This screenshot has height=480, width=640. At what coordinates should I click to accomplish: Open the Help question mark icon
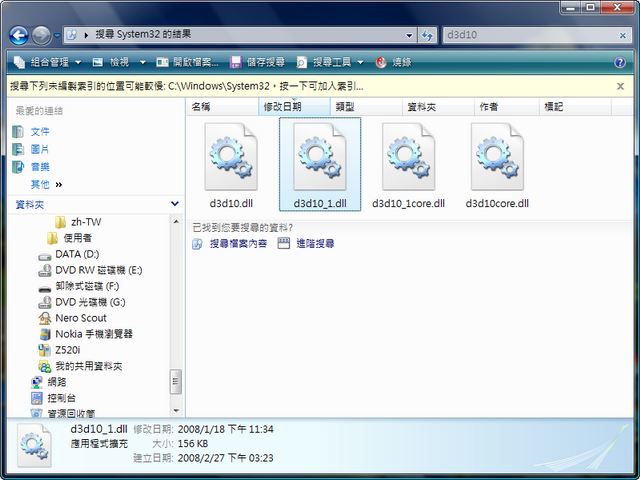[x=620, y=62]
